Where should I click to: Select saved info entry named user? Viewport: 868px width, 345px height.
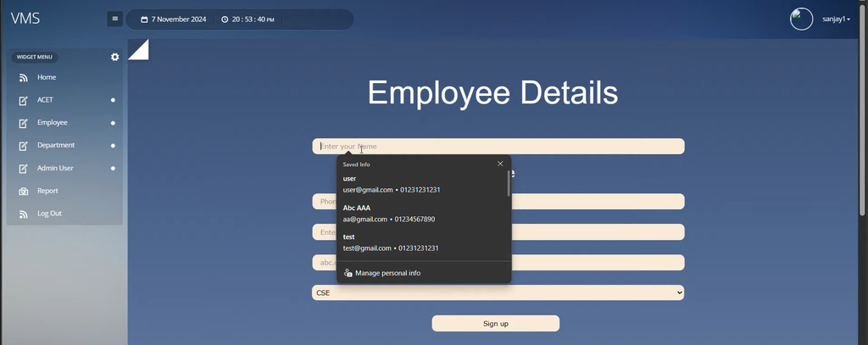422,185
